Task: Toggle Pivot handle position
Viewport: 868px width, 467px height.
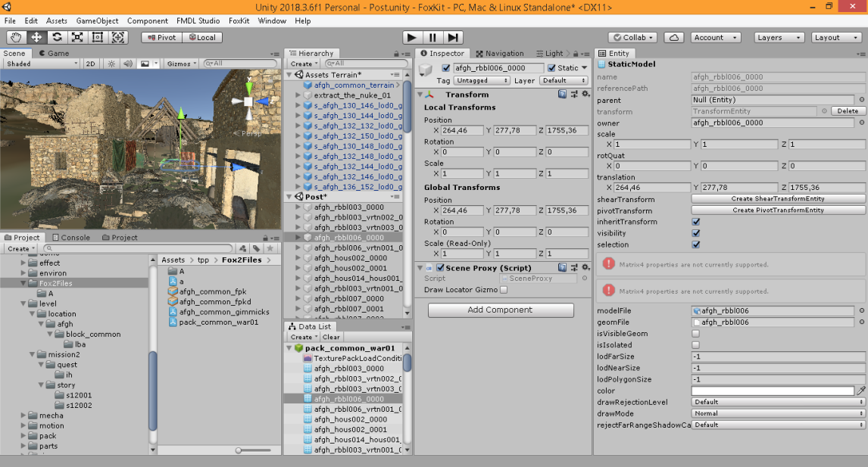Action: pos(161,37)
